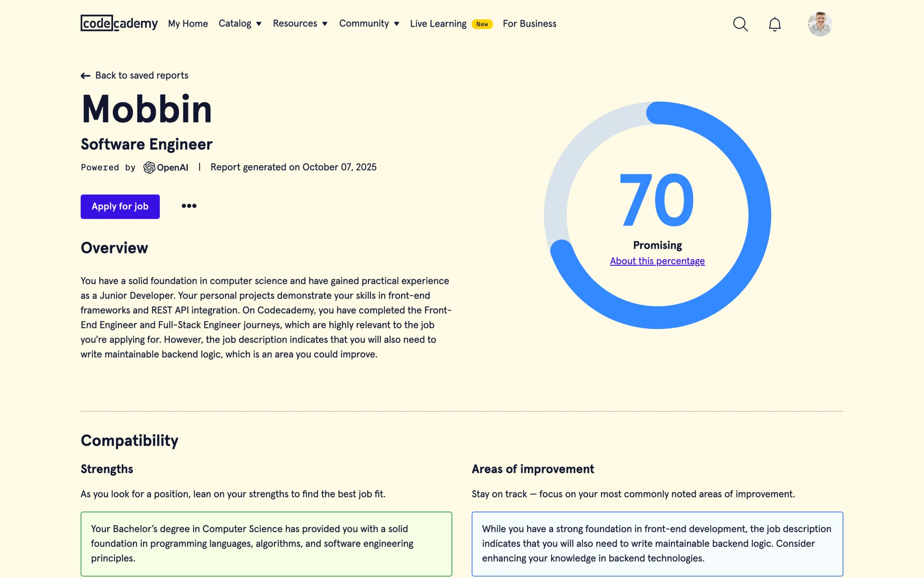Expand the Resources dropdown

coord(300,24)
